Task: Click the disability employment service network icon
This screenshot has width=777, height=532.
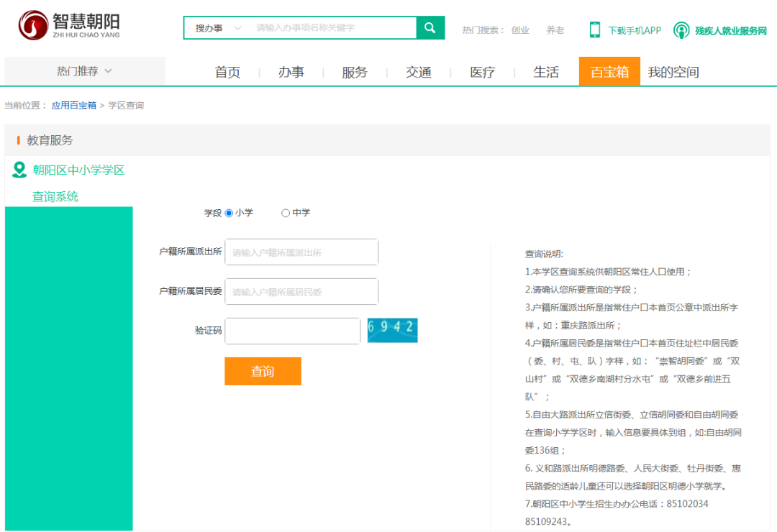Action: pyautogui.click(x=681, y=30)
